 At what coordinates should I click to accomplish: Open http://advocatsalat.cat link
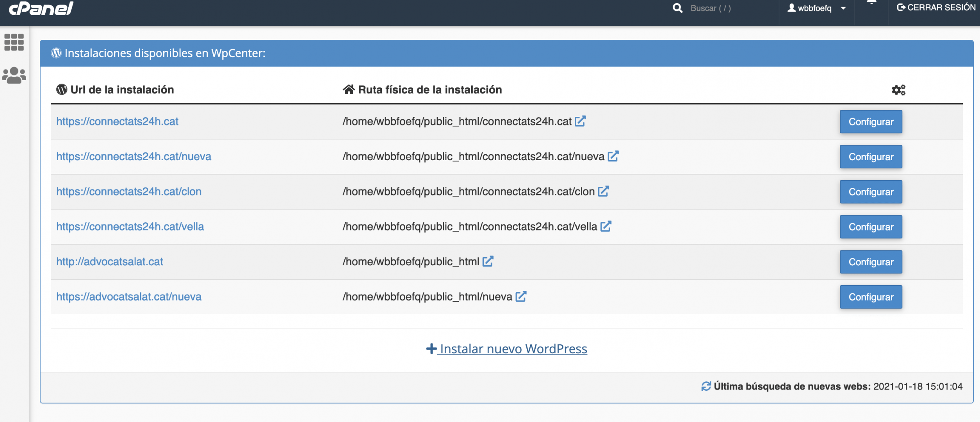[110, 262]
